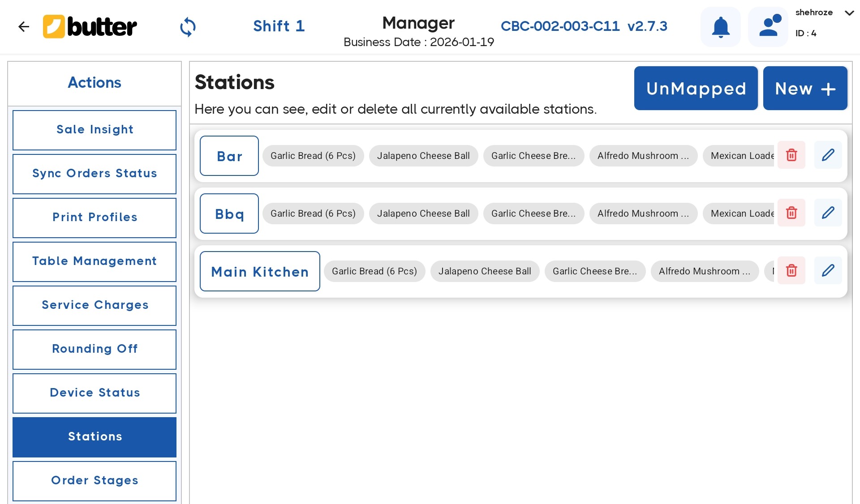
Task: Open Order Stages section
Action: pyautogui.click(x=95, y=481)
